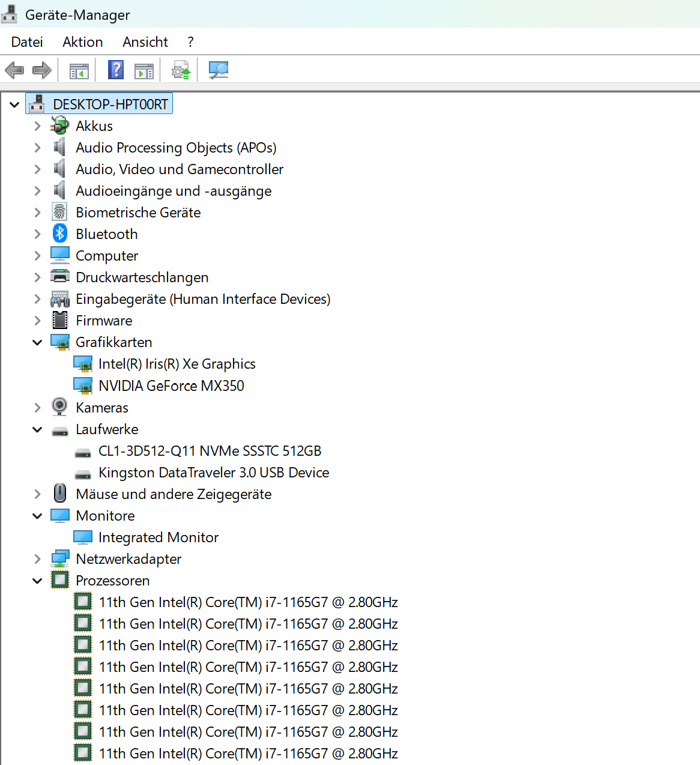Screen dimensions: 700x765
Task: Expand the Bluetooth category
Action: pyautogui.click(x=37, y=234)
